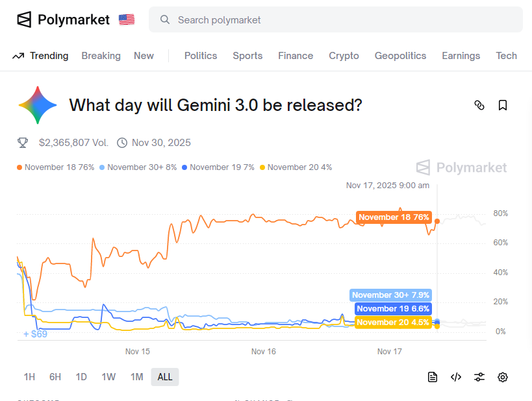Click the Geopolitics category link
Screen dimensions: 532x401
pyautogui.click(x=400, y=56)
